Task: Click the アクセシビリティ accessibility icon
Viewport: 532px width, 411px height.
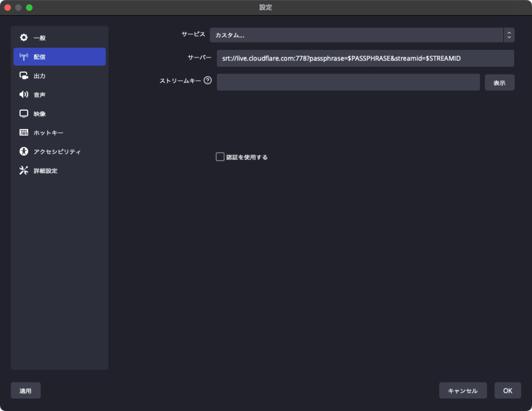Action: pos(24,151)
